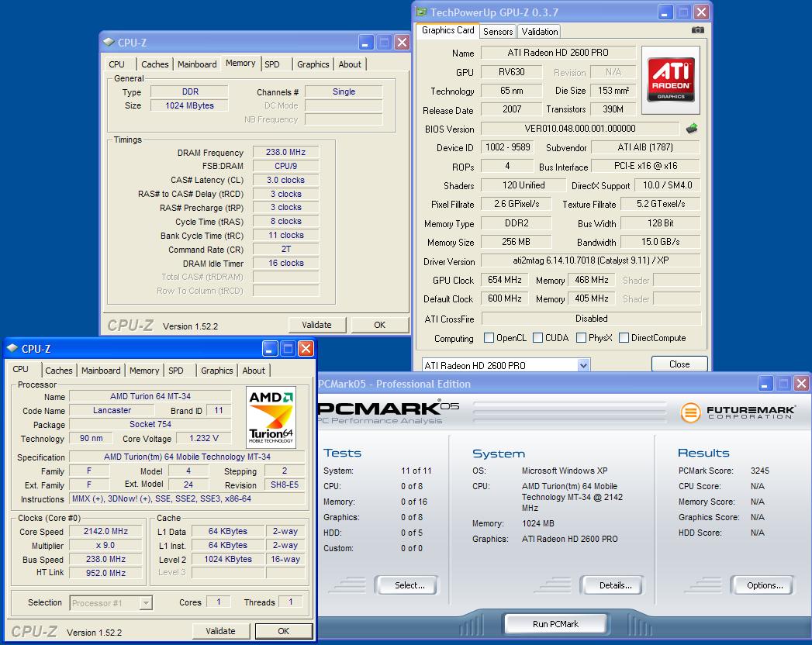Click the Channels # Single value
The height and width of the screenshot is (645, 812).
click(x=344, y=91)
